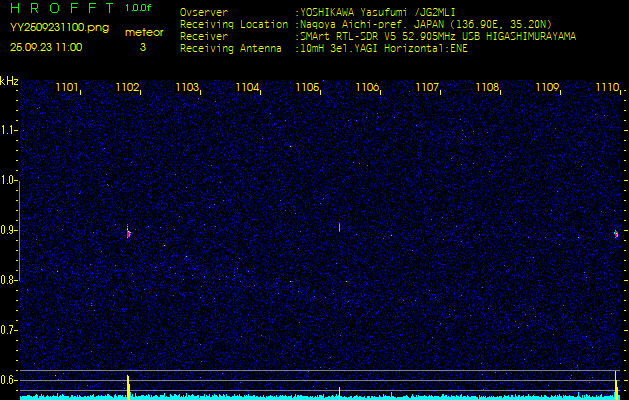Click the faint echo between 1105 and 1106
The height and width of the screenshot is (400, 629).
[340, 227]
